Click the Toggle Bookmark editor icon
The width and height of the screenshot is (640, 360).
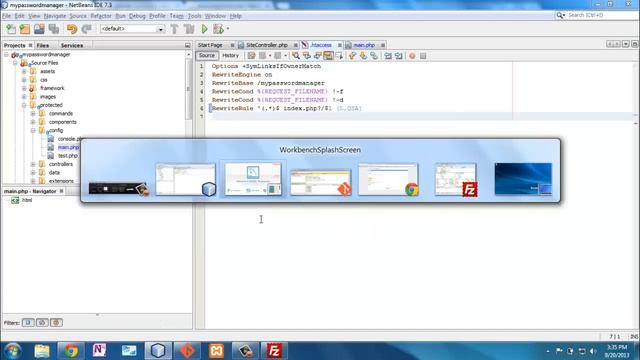374,56
